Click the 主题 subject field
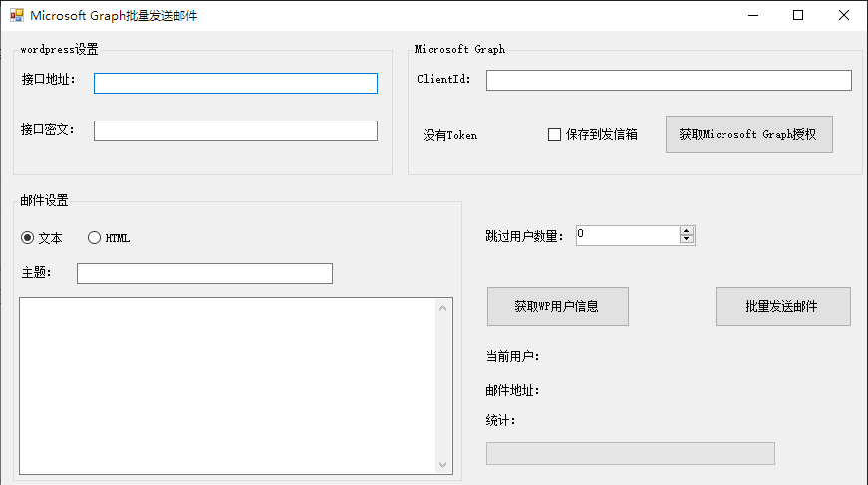Viewport: 868px width, 485px height. (204, 273)
